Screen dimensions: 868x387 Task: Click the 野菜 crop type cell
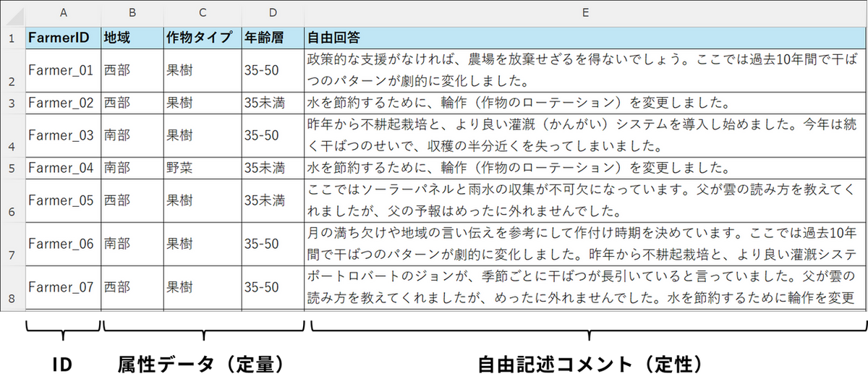tap(203, 168)
